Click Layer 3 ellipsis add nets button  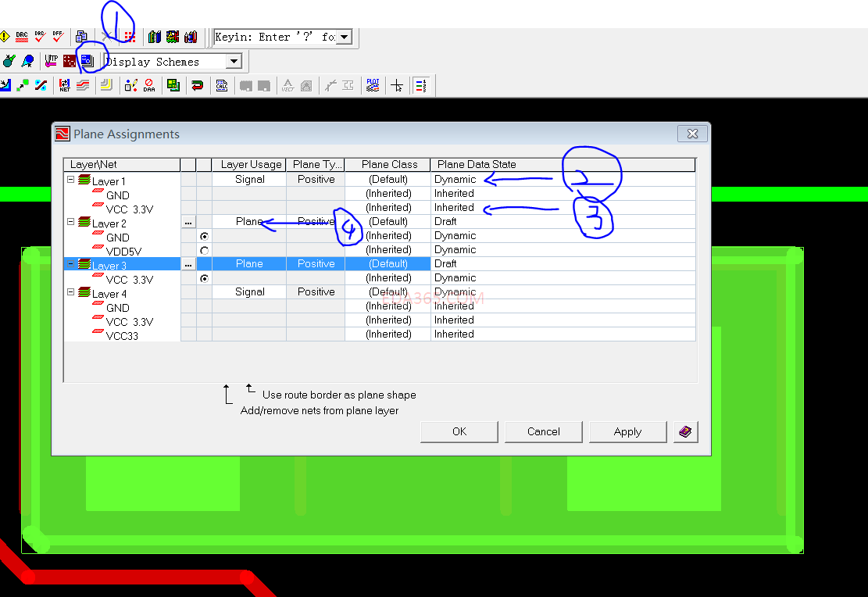point(188,265)
